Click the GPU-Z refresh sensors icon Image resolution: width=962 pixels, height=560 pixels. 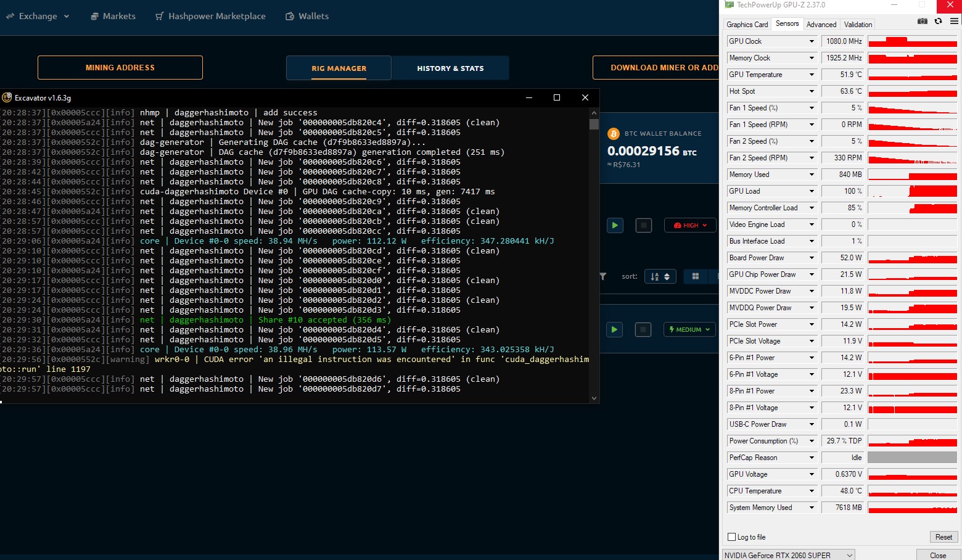(938, 20)
